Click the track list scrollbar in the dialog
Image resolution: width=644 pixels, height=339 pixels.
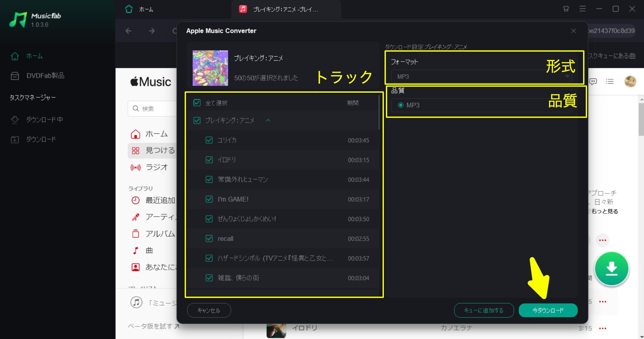coord(379,113)
